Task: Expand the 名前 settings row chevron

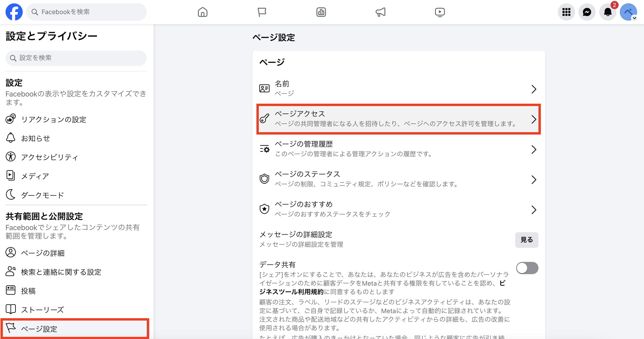Action: [x=535, y=89]
